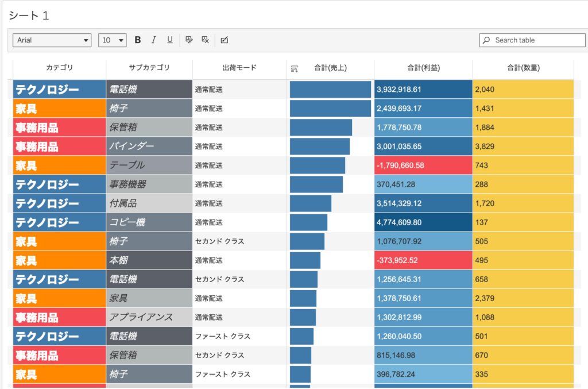
Task: Select the 合計(数量) column header
Action: [x=523, y=68]
